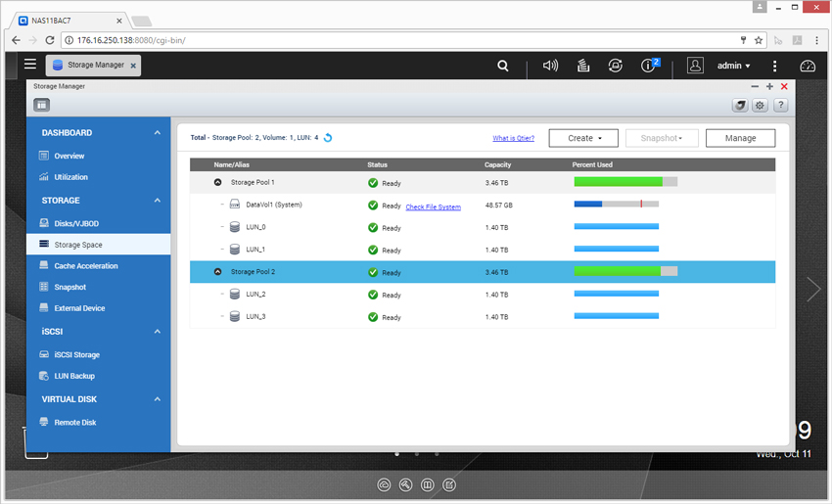Open background tasks stack icon
Image resolution: width=832 pixels, height=504 pixels.
coord(583,66)
